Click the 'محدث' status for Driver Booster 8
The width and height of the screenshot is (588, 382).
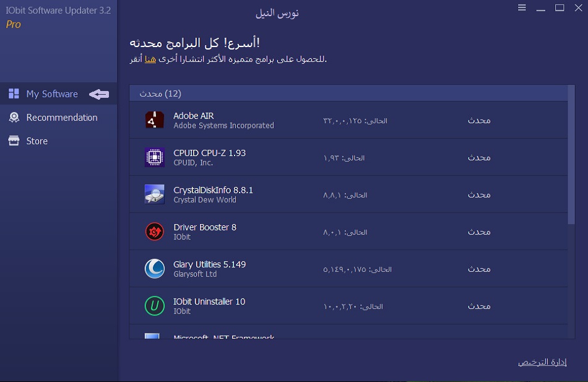(479, 232)
